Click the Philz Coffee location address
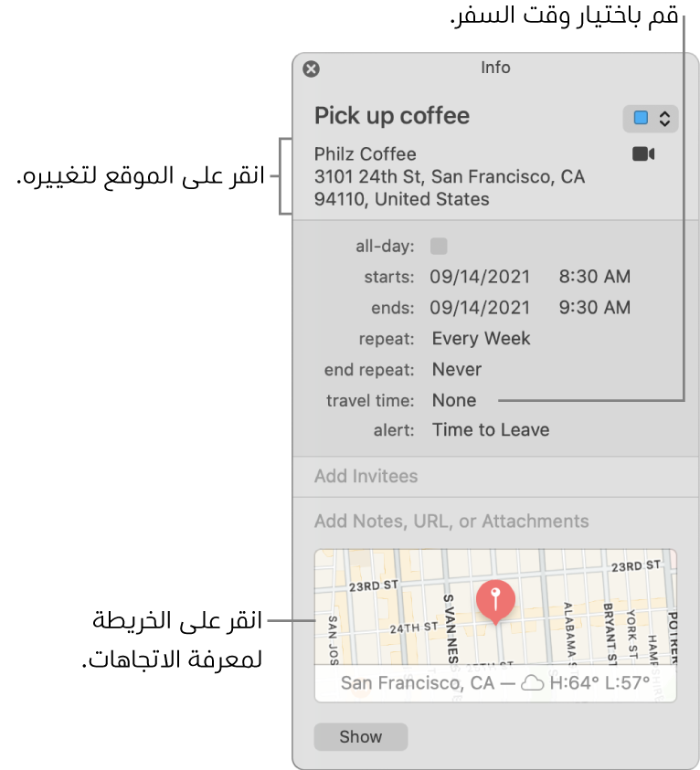Image resolution: width=700 pixels, height=770 pixels. [450, 177]
